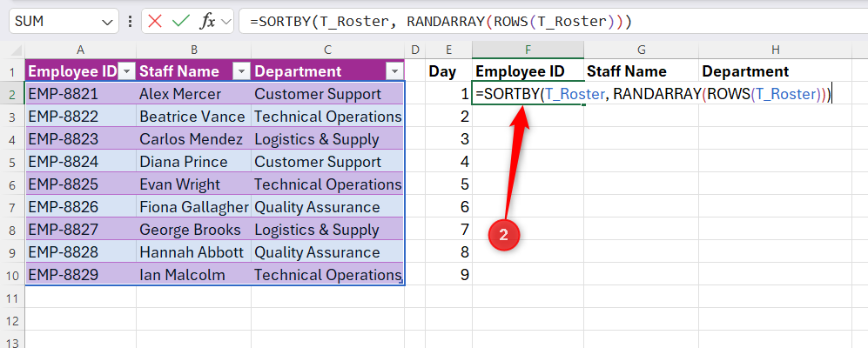
Task: Click inside the formula bar text
Action: point(441,22)
